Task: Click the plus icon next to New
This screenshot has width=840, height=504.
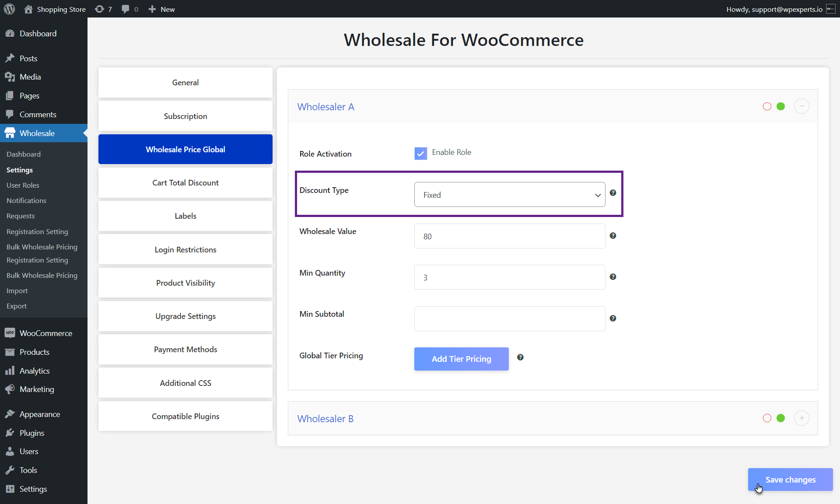Action: click(152, 9)
